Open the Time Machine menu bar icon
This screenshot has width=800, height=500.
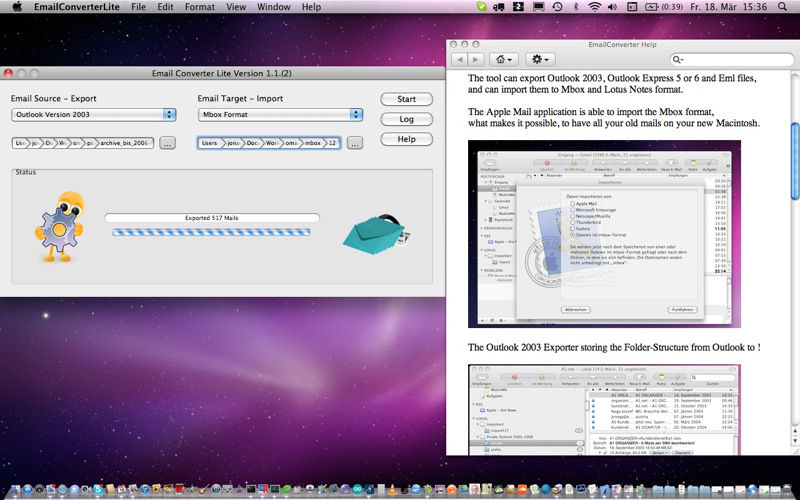pos(557,7)
